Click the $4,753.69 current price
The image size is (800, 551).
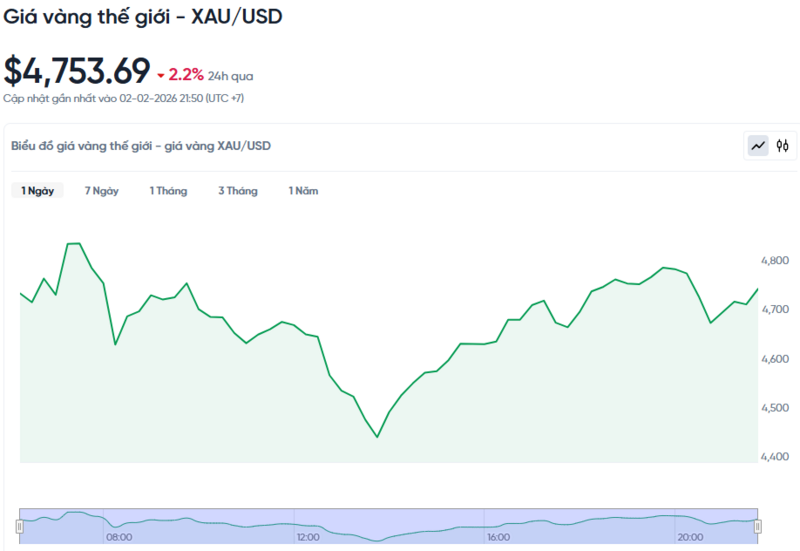[77, 71]
